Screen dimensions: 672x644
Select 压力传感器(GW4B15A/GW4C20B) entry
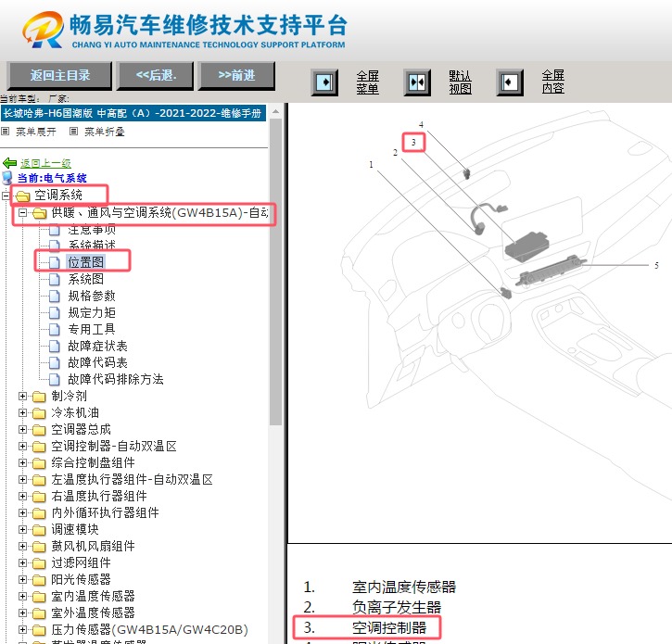(149, 630)
